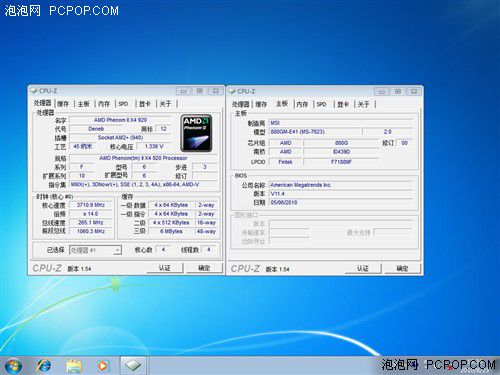Select the CPU-Z taskbar button
This screenshot has height=375, width=500.
pyautogui.click(x=133, y=365)
